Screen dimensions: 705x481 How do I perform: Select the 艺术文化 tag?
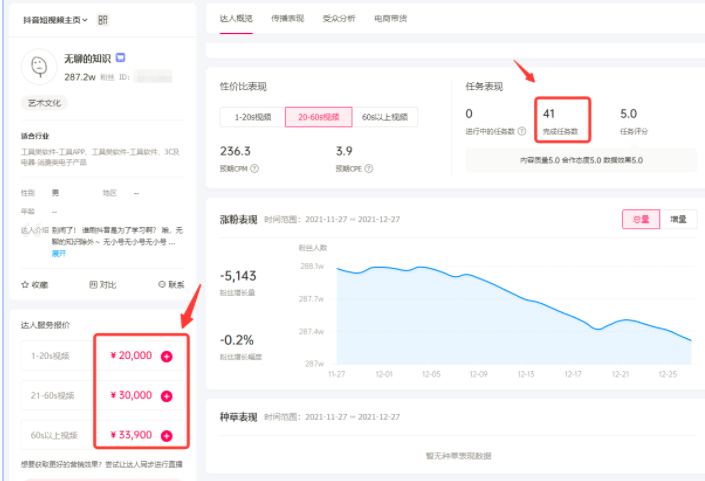coord(44,103)
